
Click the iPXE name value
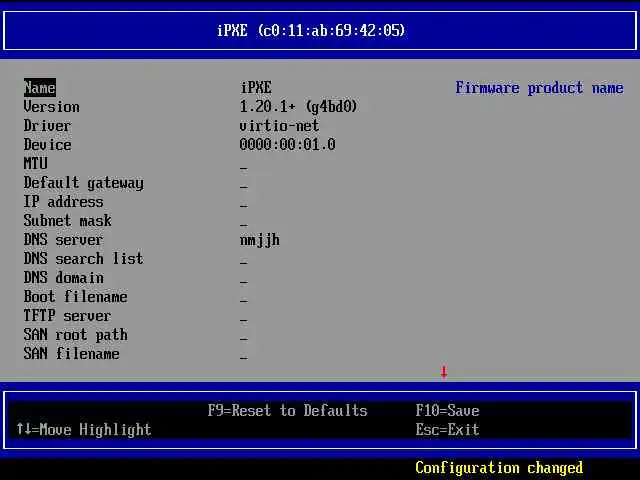point(256,88)
